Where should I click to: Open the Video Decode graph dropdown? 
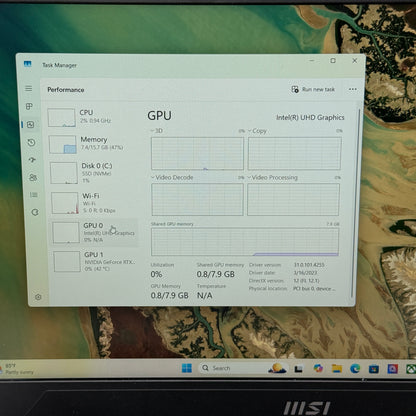click(x=172, y=177)
